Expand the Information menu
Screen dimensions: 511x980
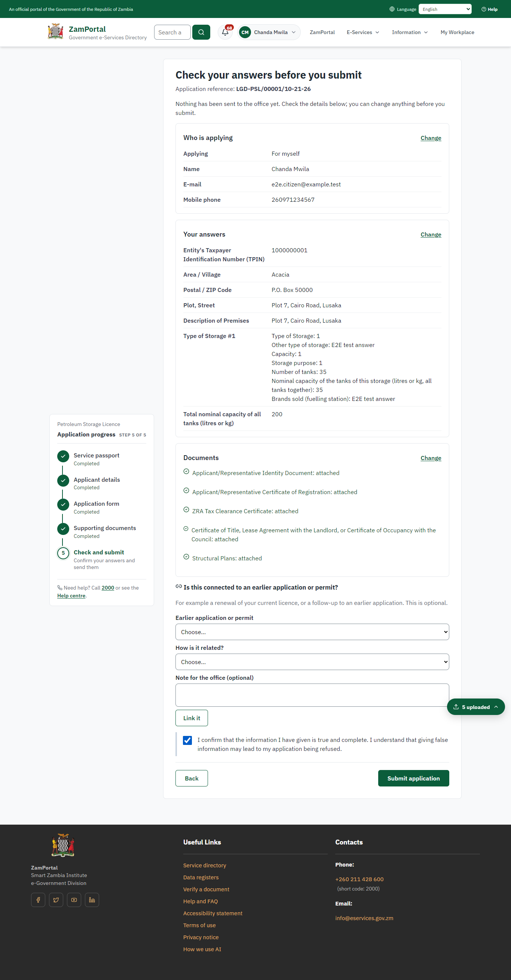point(410,32)
